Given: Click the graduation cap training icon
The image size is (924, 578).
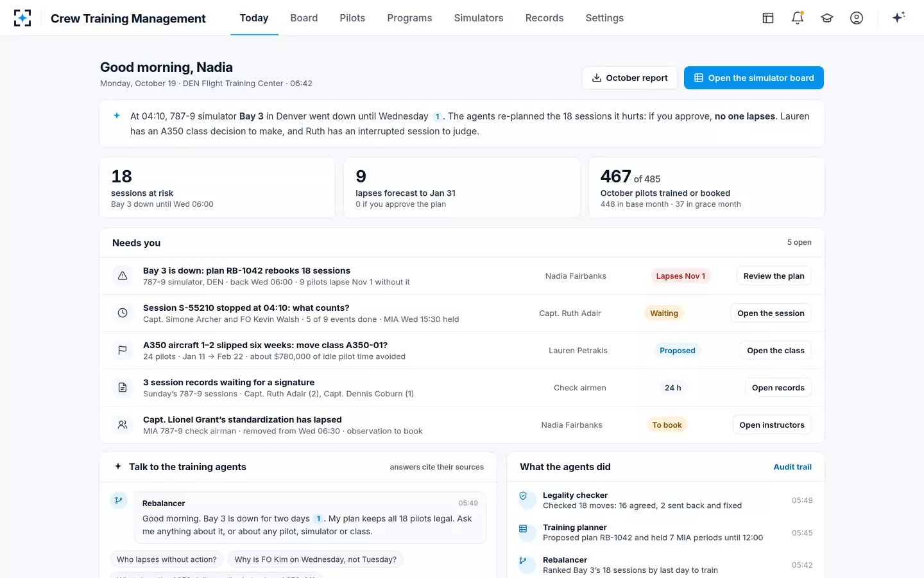Looking at the screenshot, I should coord(827,18).
